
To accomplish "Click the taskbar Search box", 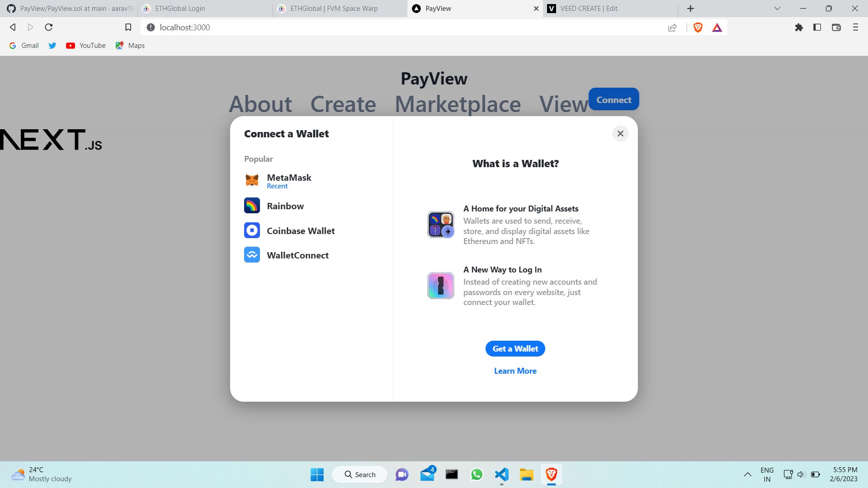I will point(360,474).
